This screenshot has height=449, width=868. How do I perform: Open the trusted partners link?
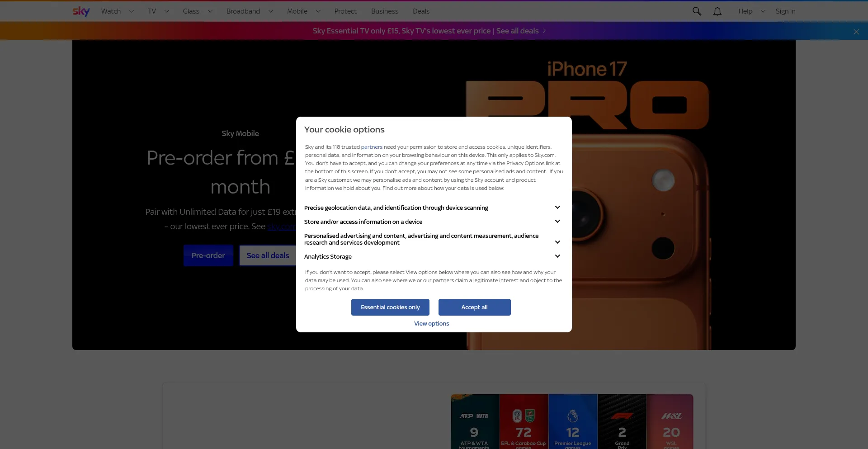click(372, 147)
